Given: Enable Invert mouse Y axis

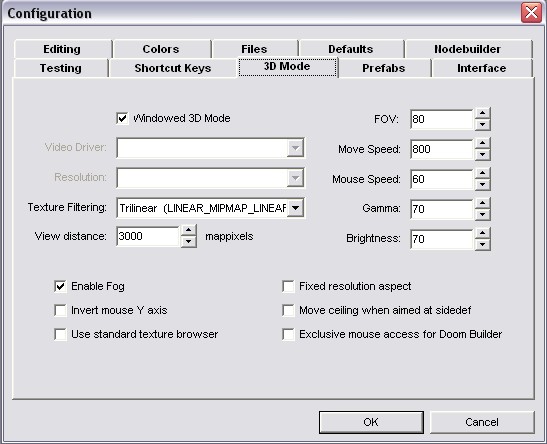Looking at the screenshot, I should [x=60, y=310].
